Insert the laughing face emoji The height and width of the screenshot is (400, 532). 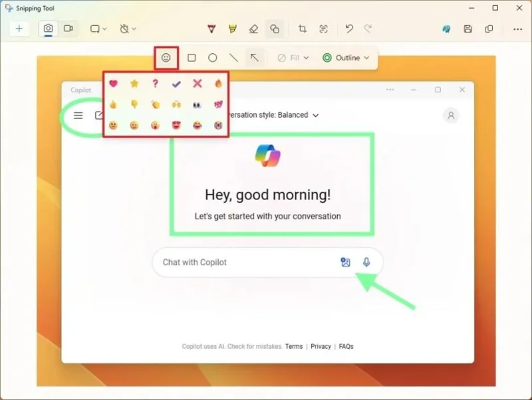point(197,126)
